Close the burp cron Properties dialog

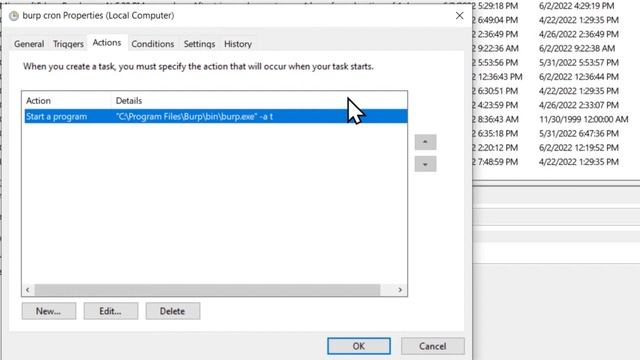(x=460, y=16)
